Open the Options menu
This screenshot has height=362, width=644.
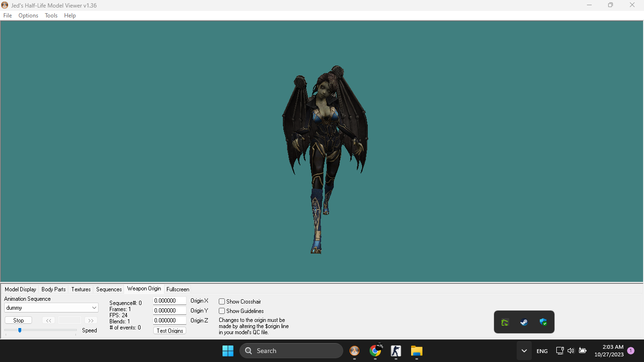pyautogui.click(x=28, y=16)
